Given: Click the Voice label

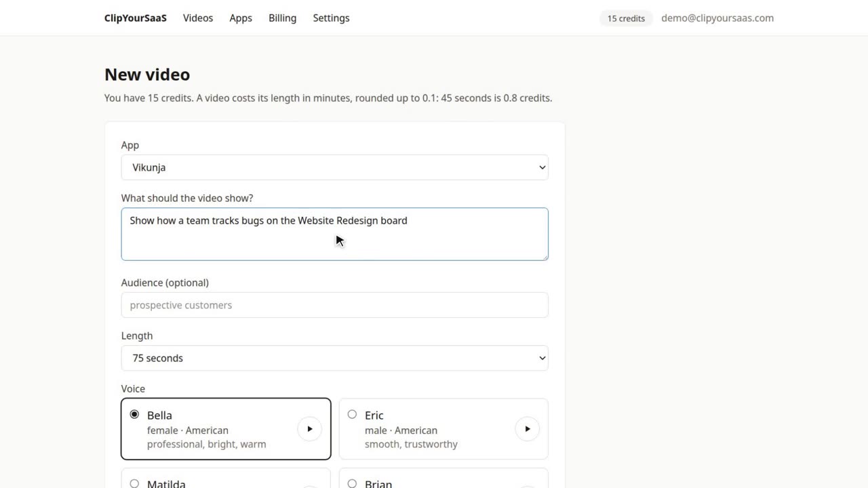Looking at the screenshot, I should click(x=133, y=388).
